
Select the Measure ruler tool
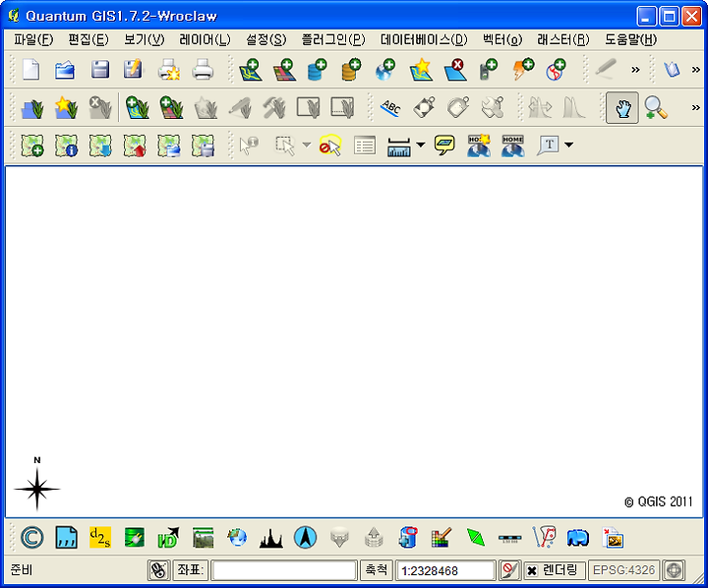click(x=398, y=147)
